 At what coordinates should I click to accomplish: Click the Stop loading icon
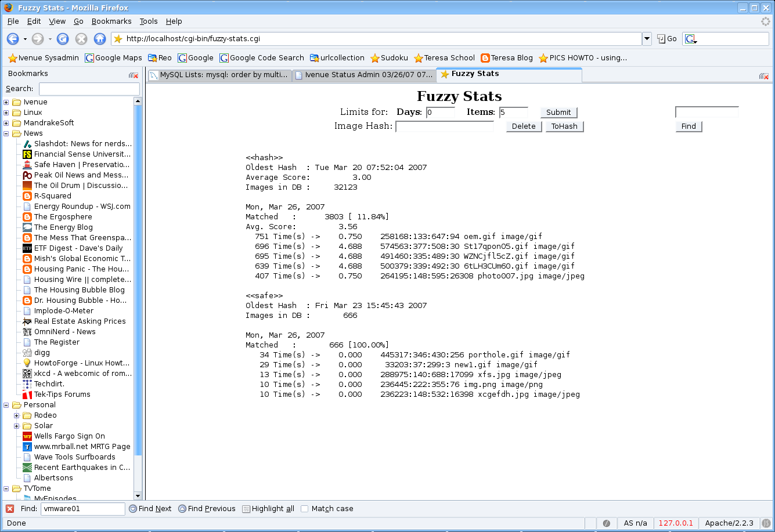(81, 39)
